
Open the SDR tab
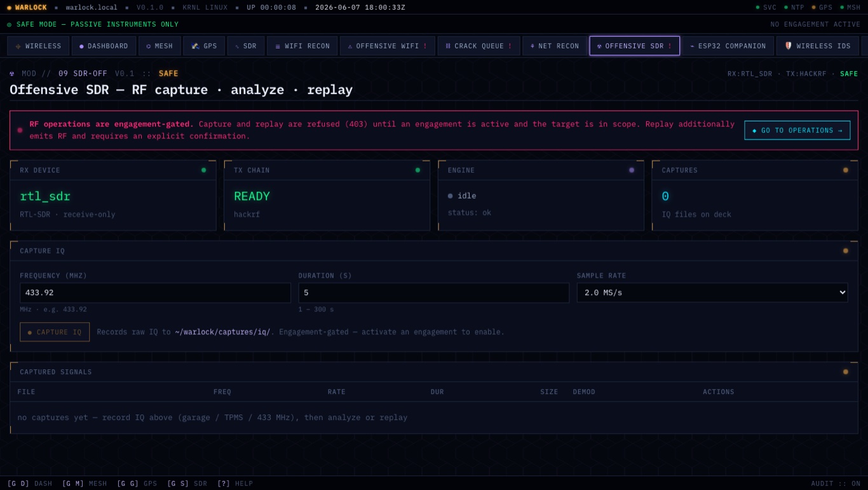point(246,46)
